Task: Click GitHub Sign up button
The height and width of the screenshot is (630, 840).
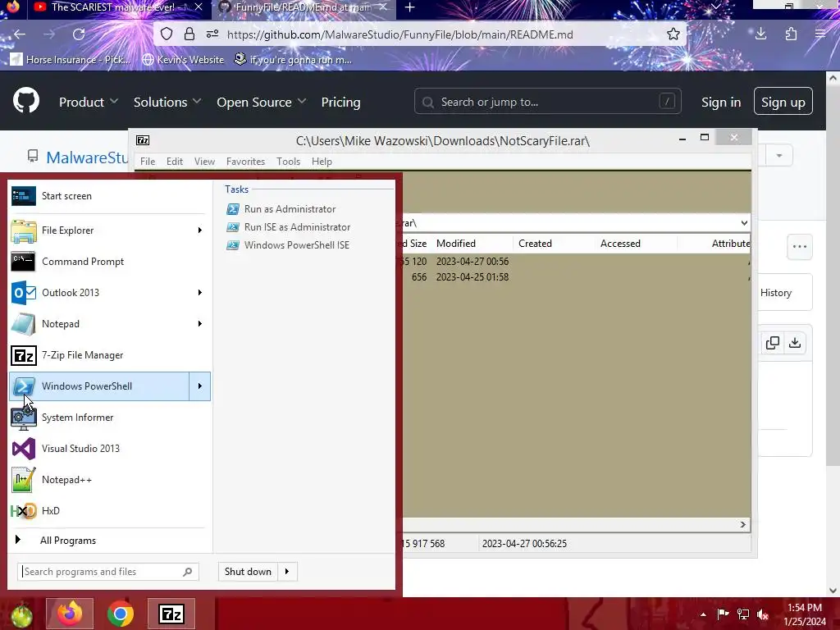Action: 783,101
